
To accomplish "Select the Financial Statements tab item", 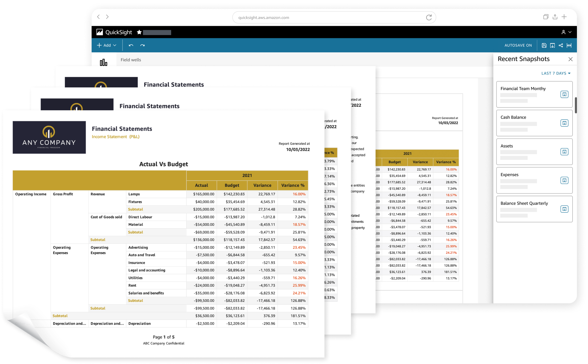I will [x=174, y=84].
